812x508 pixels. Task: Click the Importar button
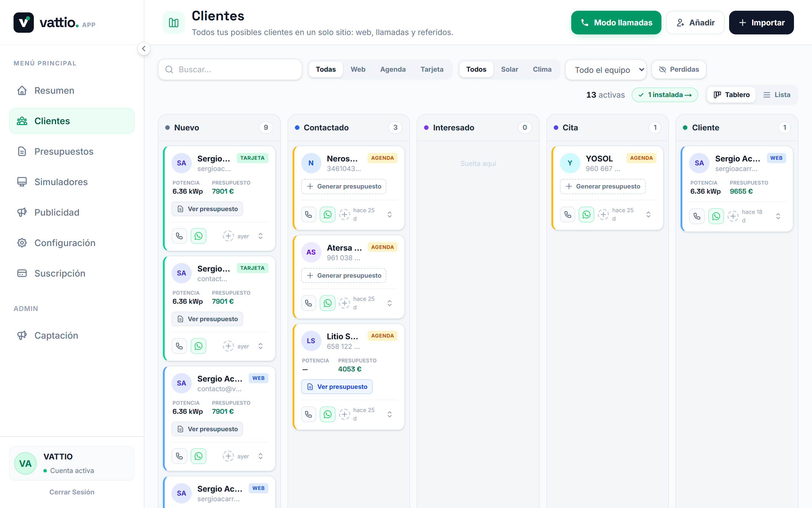tap(761, 23)
